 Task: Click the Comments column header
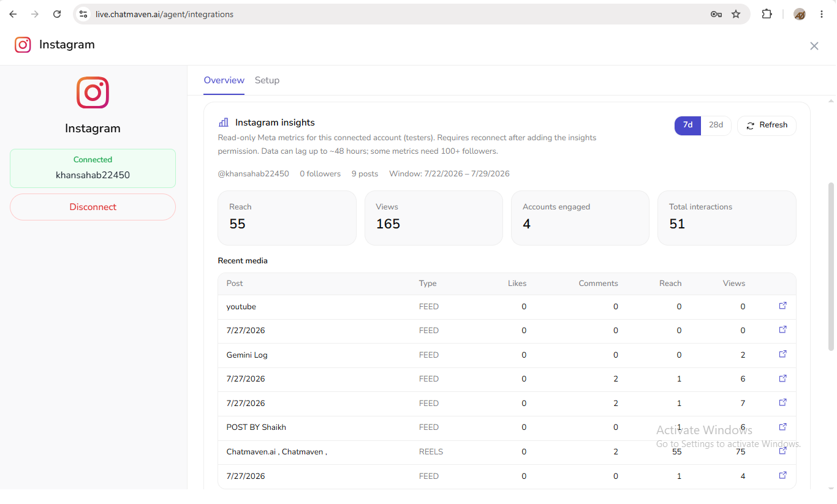(x=598, y=284)
